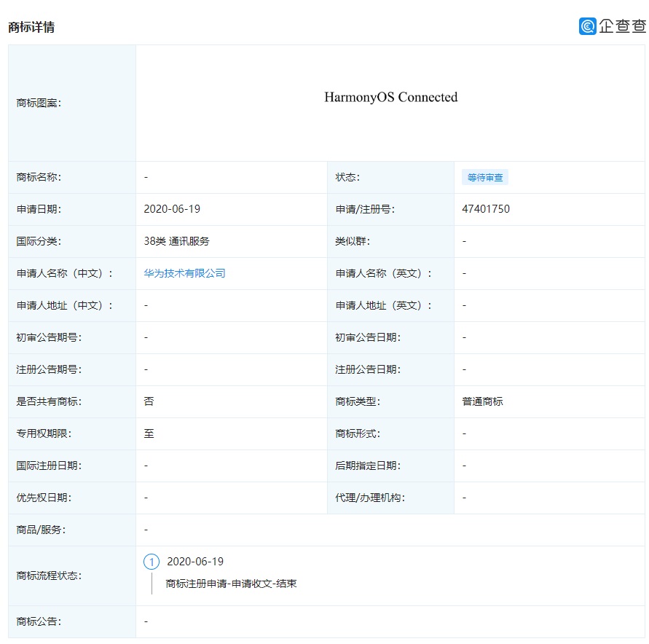Click the 38类 通讯服务 classification value
The height and width of the screenshot is (644, 649).
pyautogui.click(x=176, y=241)
